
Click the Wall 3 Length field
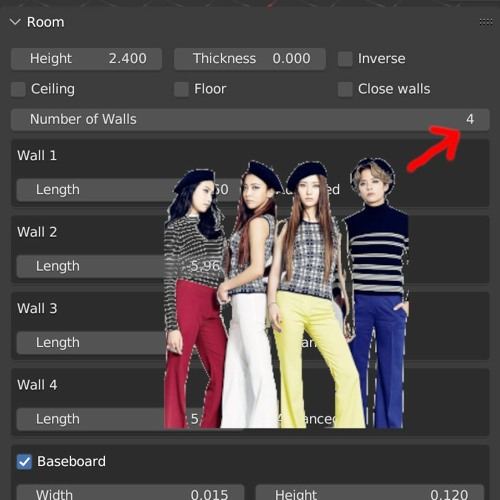(130, 343)
